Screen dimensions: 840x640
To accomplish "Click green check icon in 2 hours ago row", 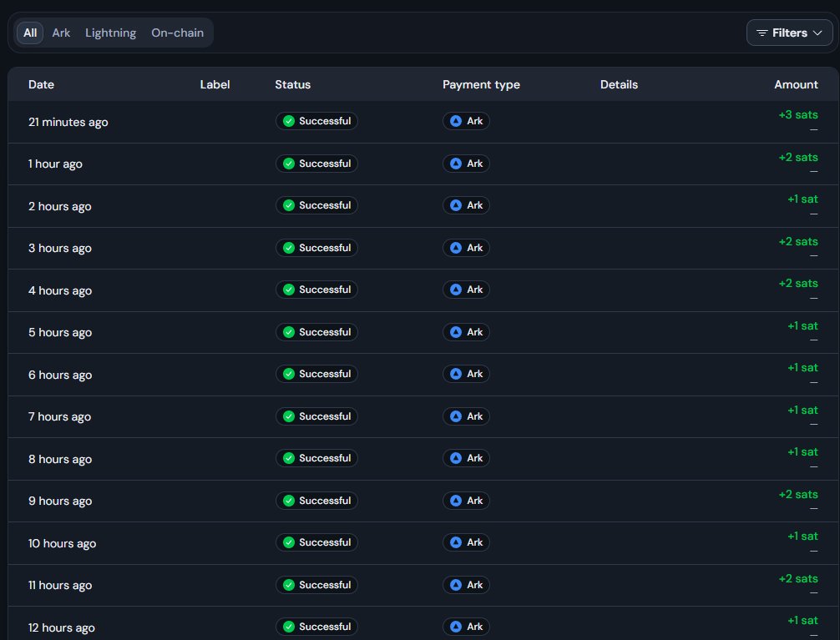I will [289, 205].
